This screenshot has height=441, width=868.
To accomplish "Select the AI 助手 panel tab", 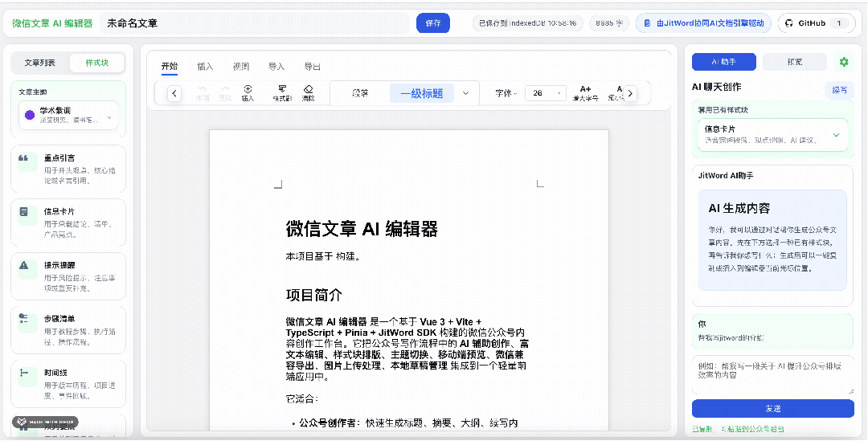I will pos(724,62).
